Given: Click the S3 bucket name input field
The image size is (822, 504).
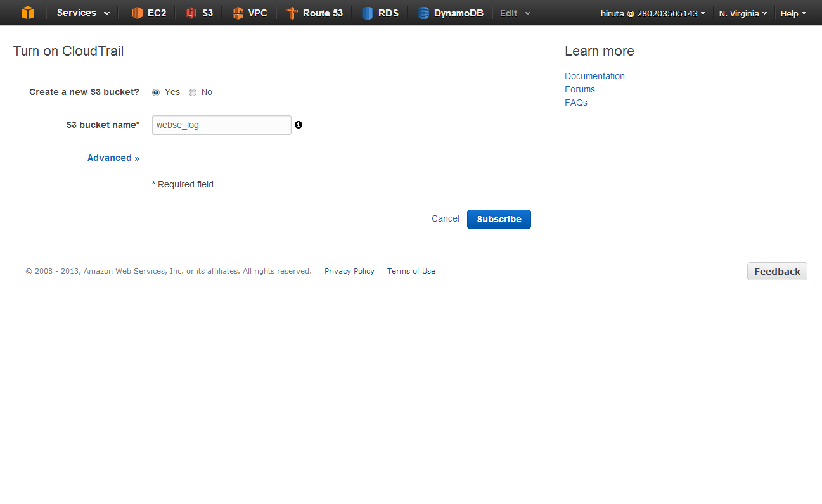Looking at the screenshot, I should pos(222,125).
